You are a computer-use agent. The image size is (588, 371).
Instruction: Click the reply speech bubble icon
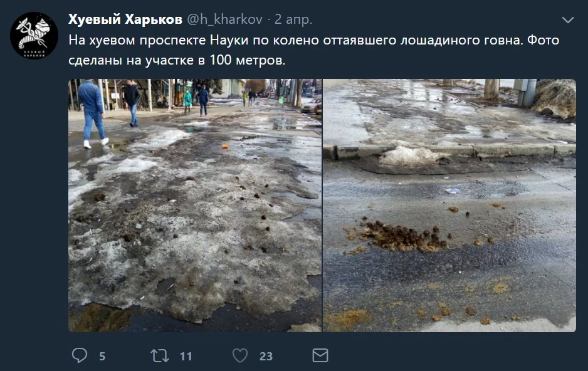tap(80, 355)
